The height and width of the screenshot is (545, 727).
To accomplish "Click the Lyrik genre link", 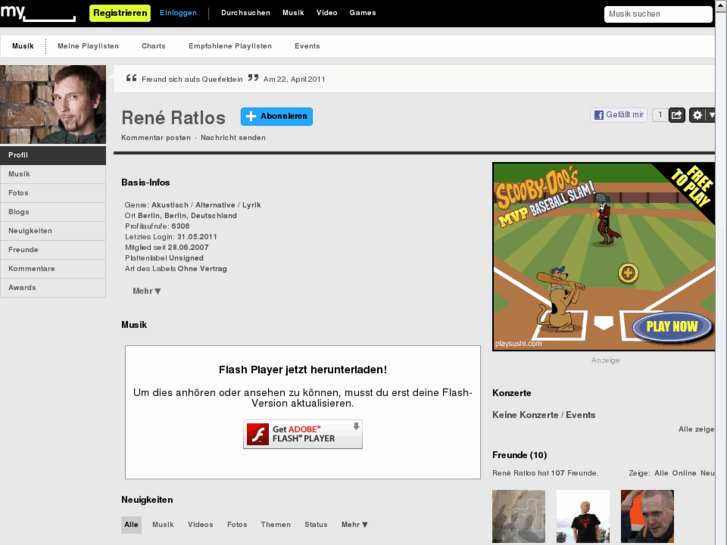I will (x=252, y=205).
